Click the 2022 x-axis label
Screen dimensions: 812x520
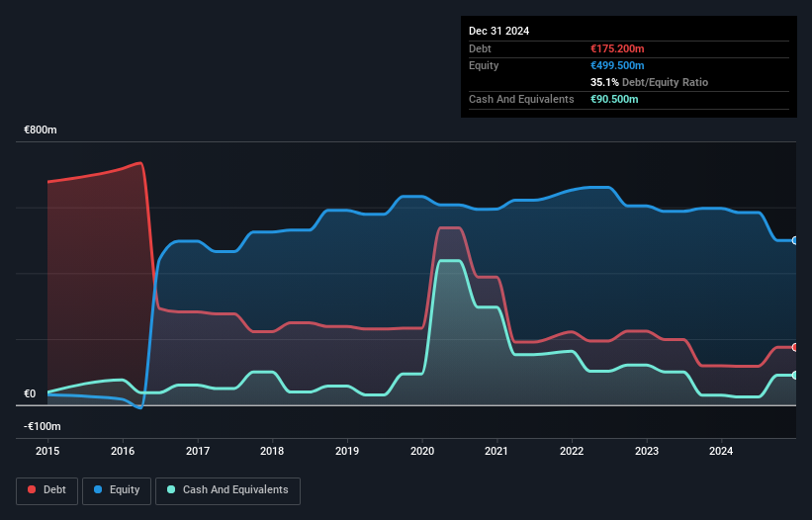pyautogui.click(x=572, y=451)
